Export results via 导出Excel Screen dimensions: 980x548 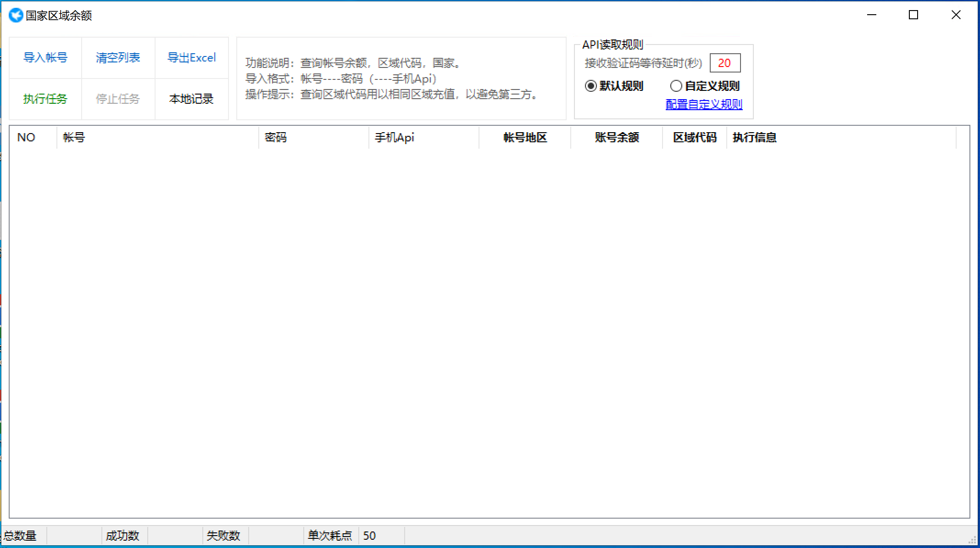point(192,58)
